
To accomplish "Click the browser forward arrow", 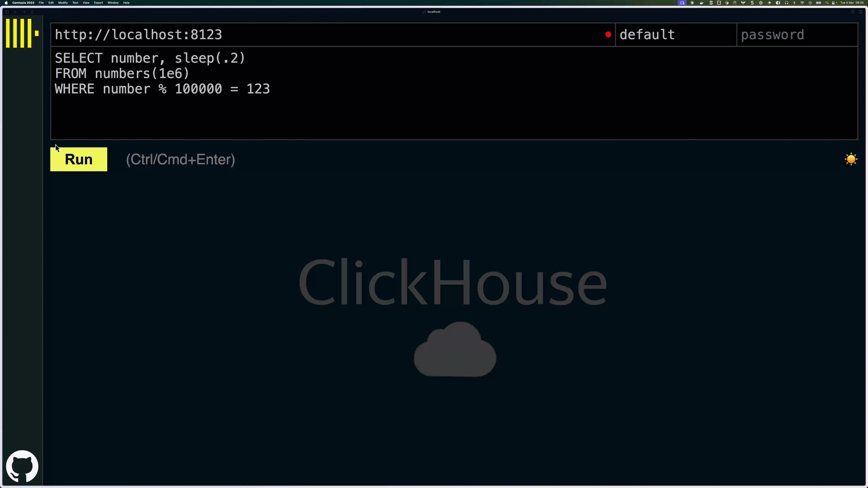I will point(24,12).
